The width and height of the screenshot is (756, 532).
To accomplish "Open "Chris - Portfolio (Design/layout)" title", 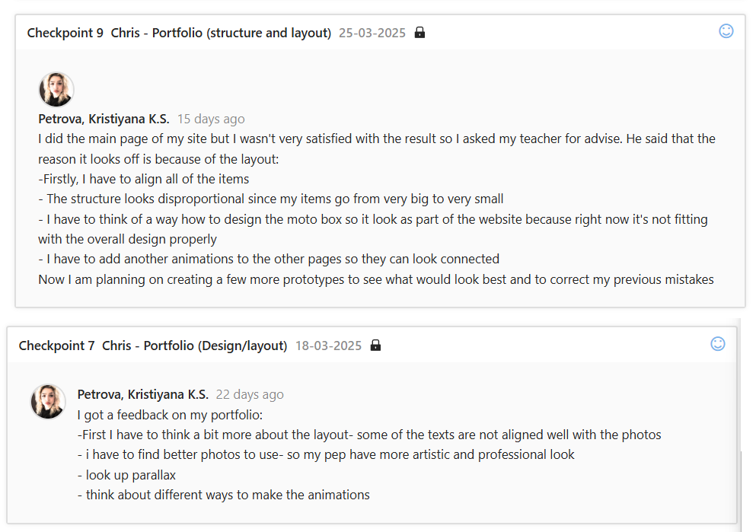I will coord(194,346).
